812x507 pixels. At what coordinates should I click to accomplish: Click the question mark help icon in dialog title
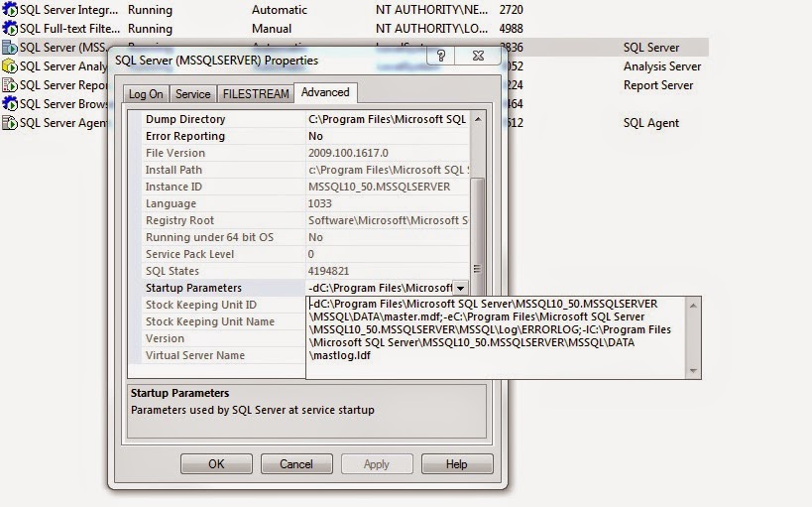pos(440,56)
